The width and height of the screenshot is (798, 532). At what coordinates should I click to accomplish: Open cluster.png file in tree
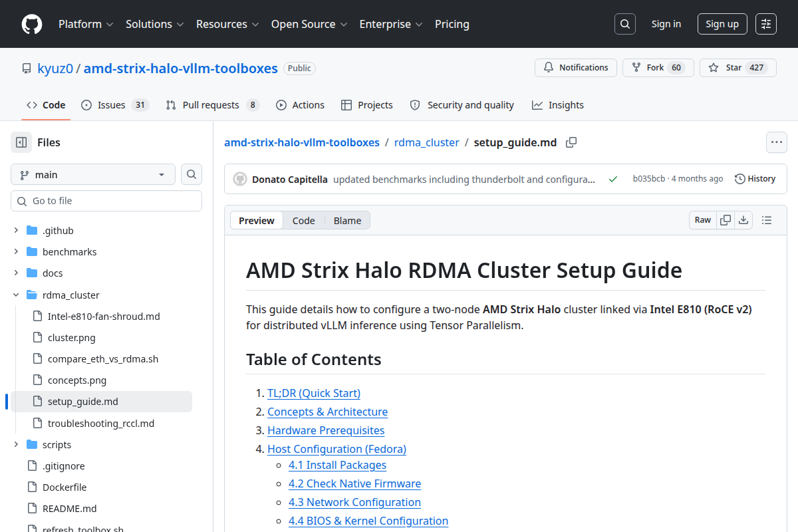coord(72,338)
